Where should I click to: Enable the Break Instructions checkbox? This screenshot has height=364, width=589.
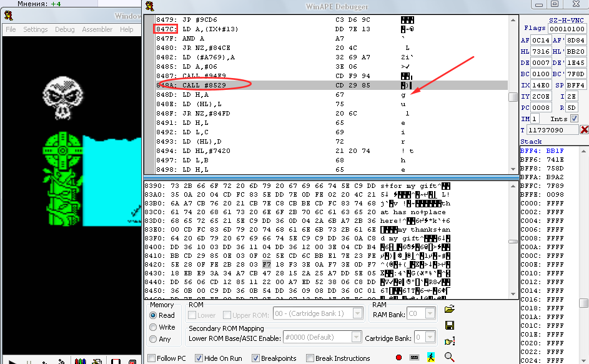click(x=310, y=358)
